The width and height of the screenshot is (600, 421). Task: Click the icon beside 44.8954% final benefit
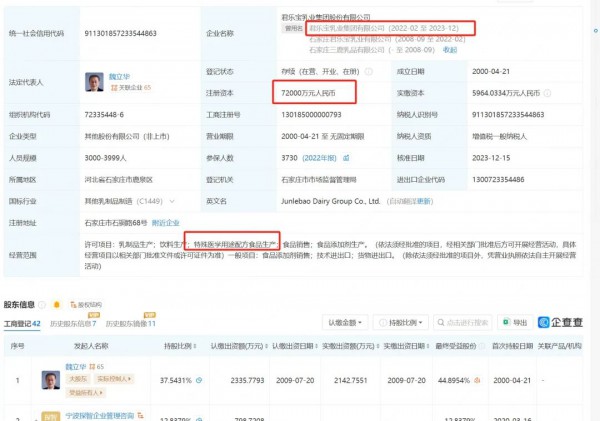coord(477,380)
